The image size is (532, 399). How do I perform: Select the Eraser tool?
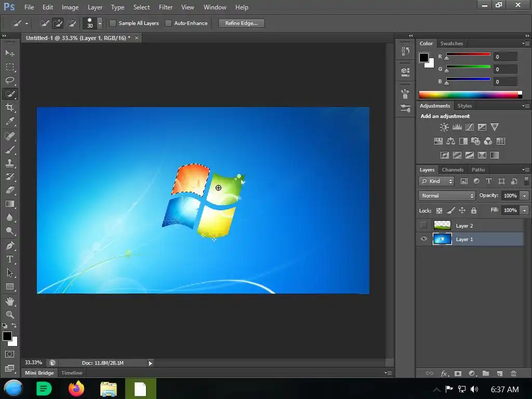tap(10, 190)
